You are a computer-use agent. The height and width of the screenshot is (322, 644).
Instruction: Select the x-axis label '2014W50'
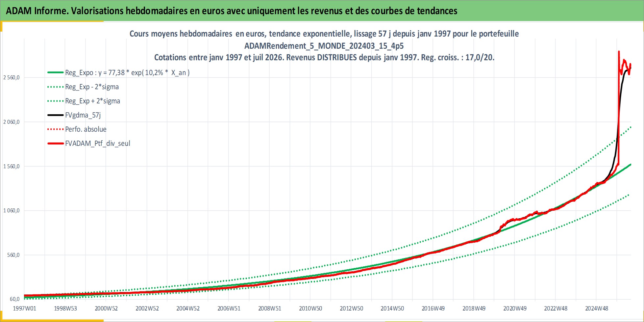click(x=392, y=309)
